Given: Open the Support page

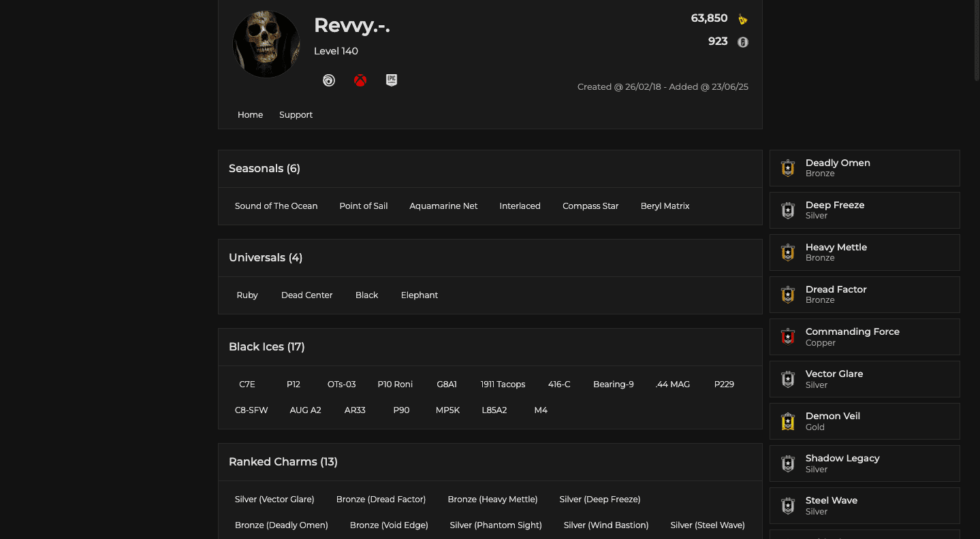Looking at the screenshot, I should 296,114.
